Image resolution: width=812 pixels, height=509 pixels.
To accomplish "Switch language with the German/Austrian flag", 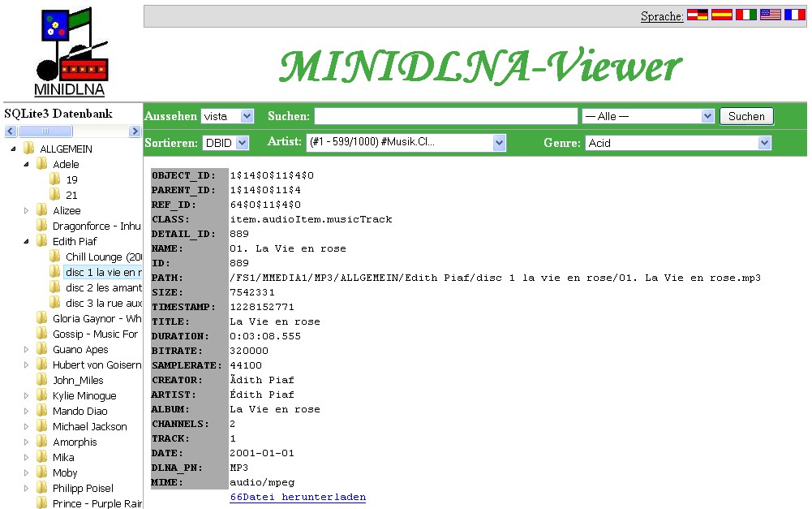I will (x=697, y=15).
